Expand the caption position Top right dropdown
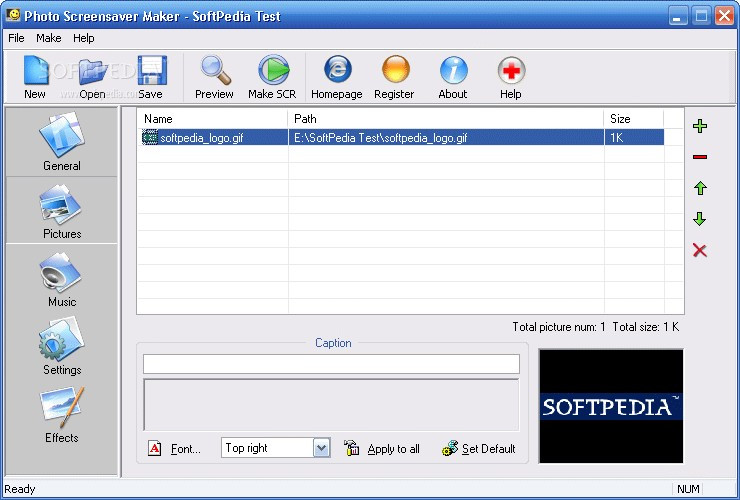740x500 pixels. point(321,448)
